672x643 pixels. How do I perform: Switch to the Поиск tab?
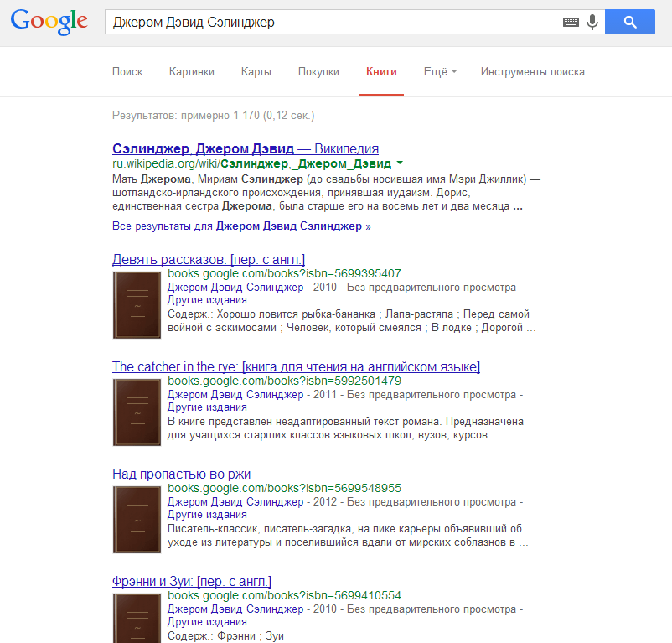click(x=127, y=71)
